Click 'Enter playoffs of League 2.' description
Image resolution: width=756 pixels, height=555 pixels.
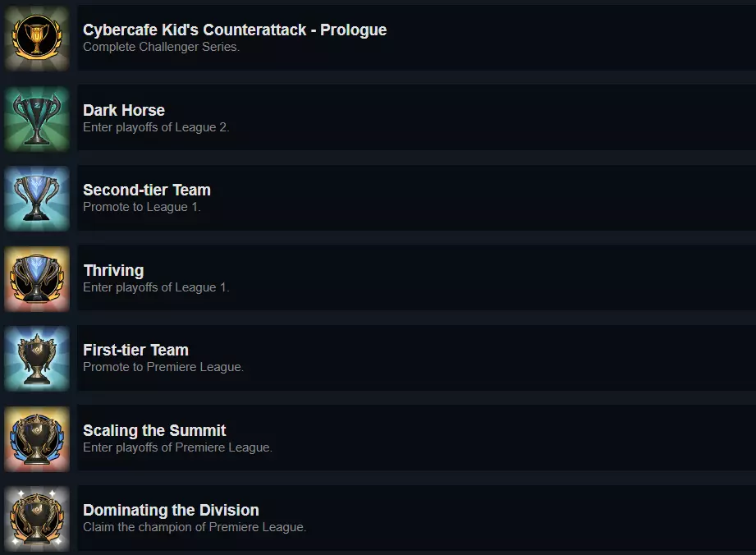pos(156,127)
